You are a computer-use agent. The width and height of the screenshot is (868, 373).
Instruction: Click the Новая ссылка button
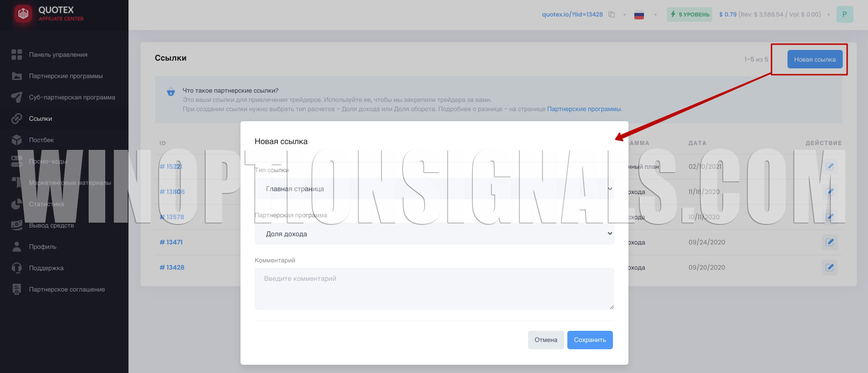pos(815,60)
